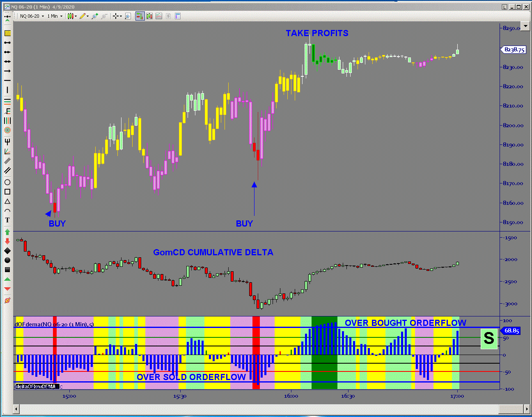The width and height of the screenshot is (532, 417).
Task: Select the Text tool
Action: 7,220
